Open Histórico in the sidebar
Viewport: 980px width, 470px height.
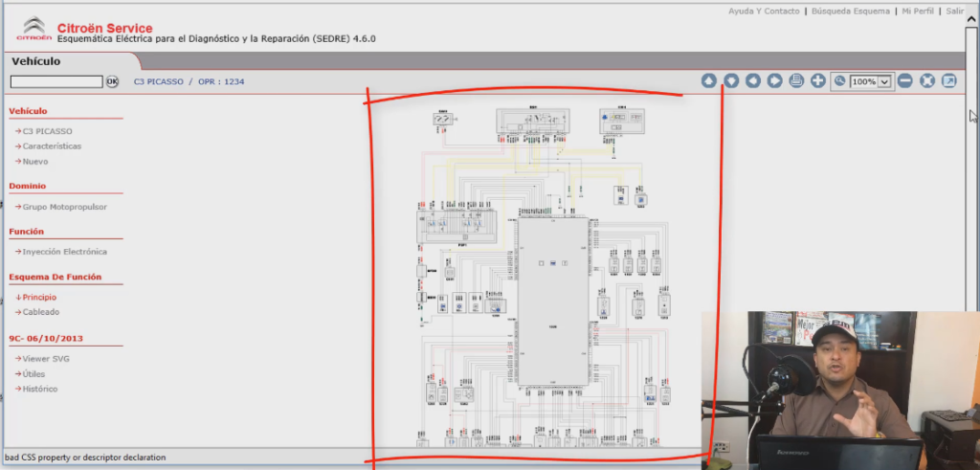pyautogui.click(x=40, y=389)
